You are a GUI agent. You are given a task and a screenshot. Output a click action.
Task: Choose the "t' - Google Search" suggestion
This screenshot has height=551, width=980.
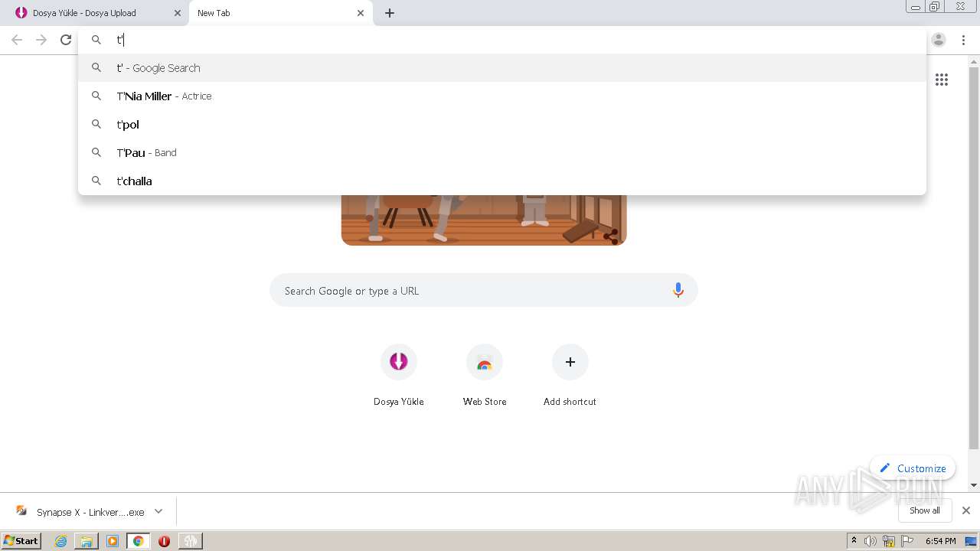[x=501, y=68]
